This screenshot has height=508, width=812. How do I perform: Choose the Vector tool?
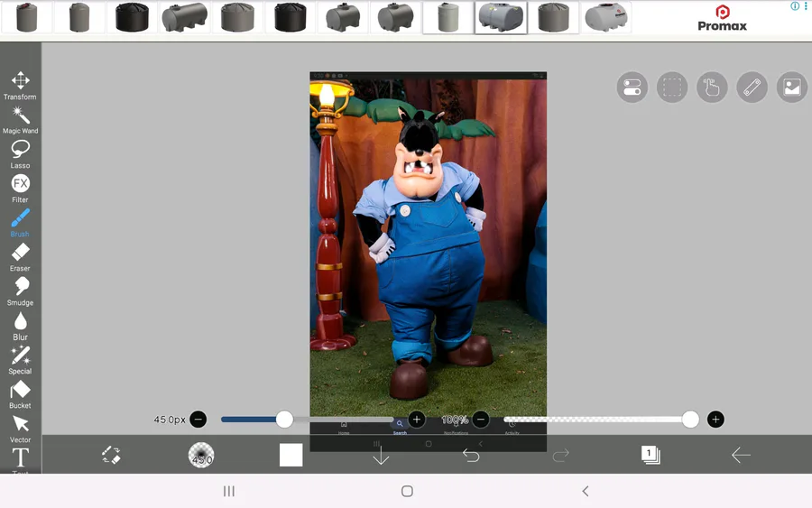20,429
